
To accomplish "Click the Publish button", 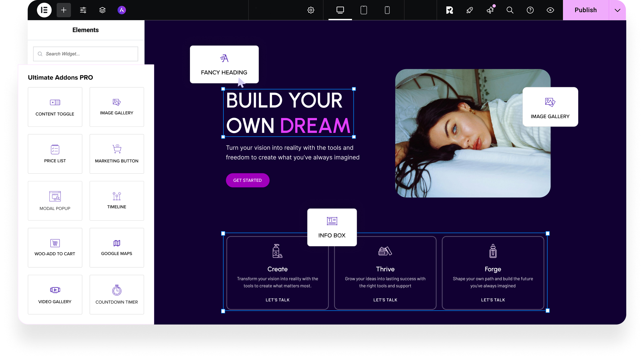I will [585, 10].
